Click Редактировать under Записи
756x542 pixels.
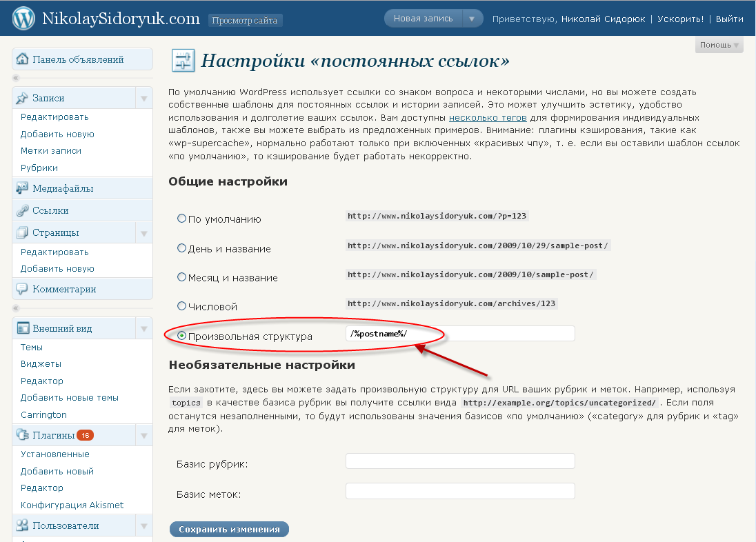(54, 117)
